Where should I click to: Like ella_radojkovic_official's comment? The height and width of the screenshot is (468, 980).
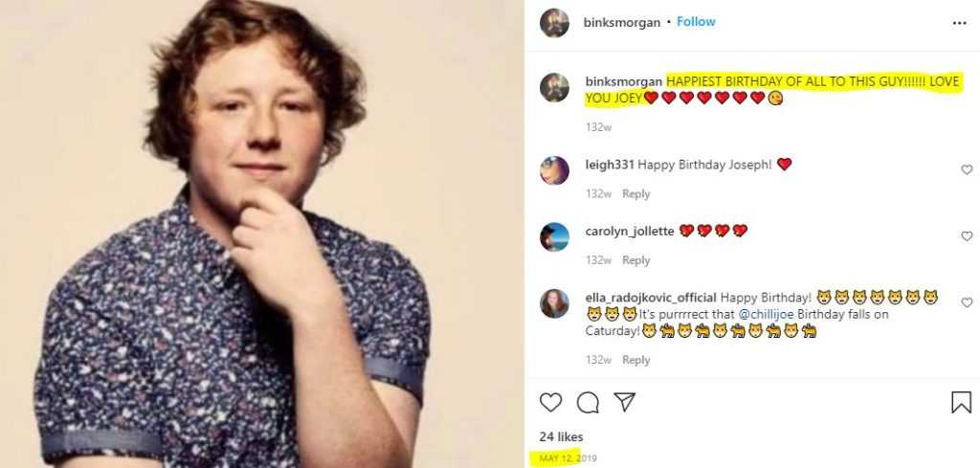967,302
